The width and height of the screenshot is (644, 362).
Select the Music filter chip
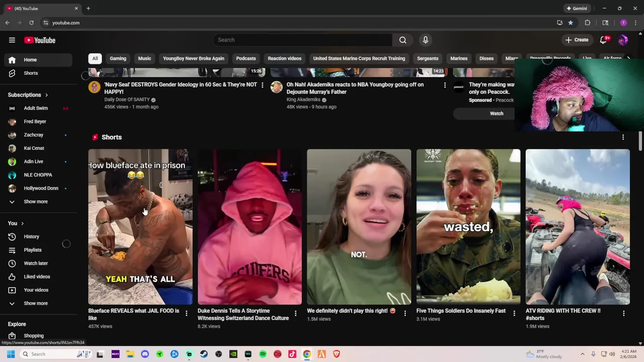coord(144,58)
